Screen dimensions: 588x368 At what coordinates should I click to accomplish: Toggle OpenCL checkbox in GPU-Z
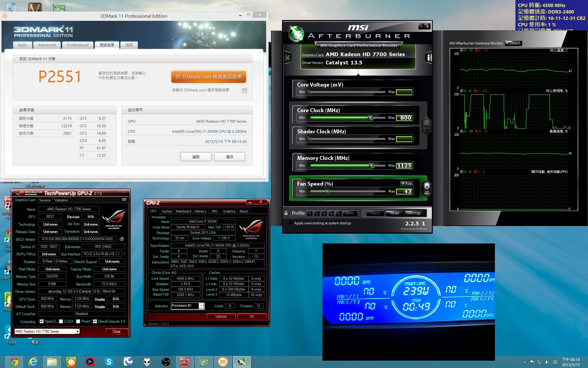(42, 321)
